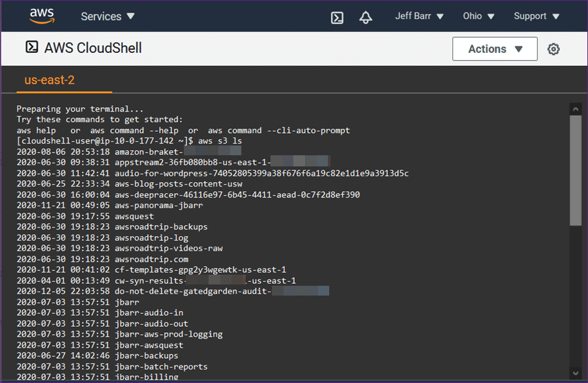
Task: Click the aws s3 ls command text
Action: coord(222,140)
